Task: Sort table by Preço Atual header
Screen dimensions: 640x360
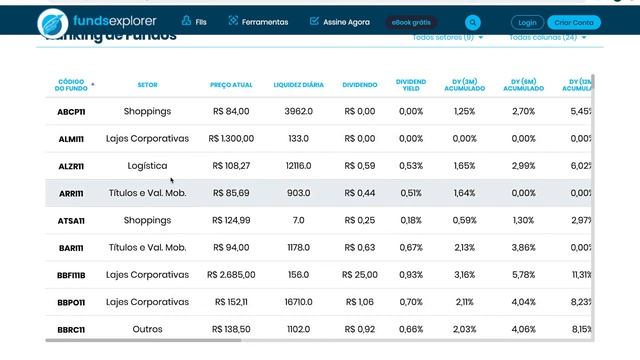Action: point(231,85)
